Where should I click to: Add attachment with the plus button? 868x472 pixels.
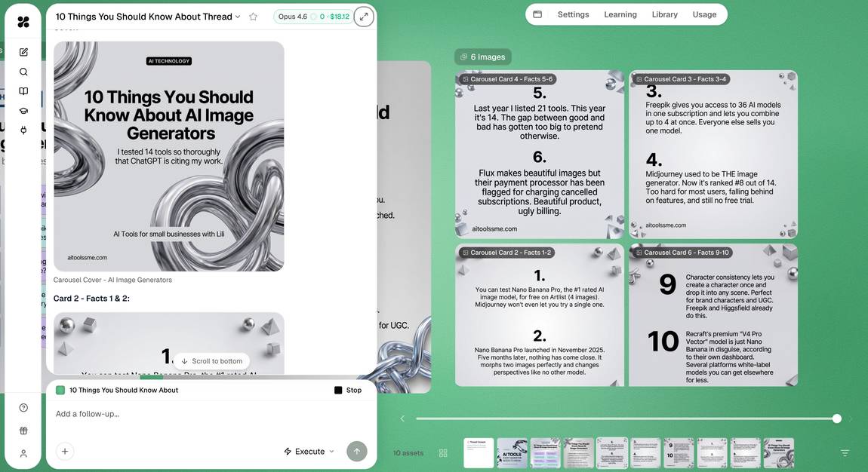point(65,452)
